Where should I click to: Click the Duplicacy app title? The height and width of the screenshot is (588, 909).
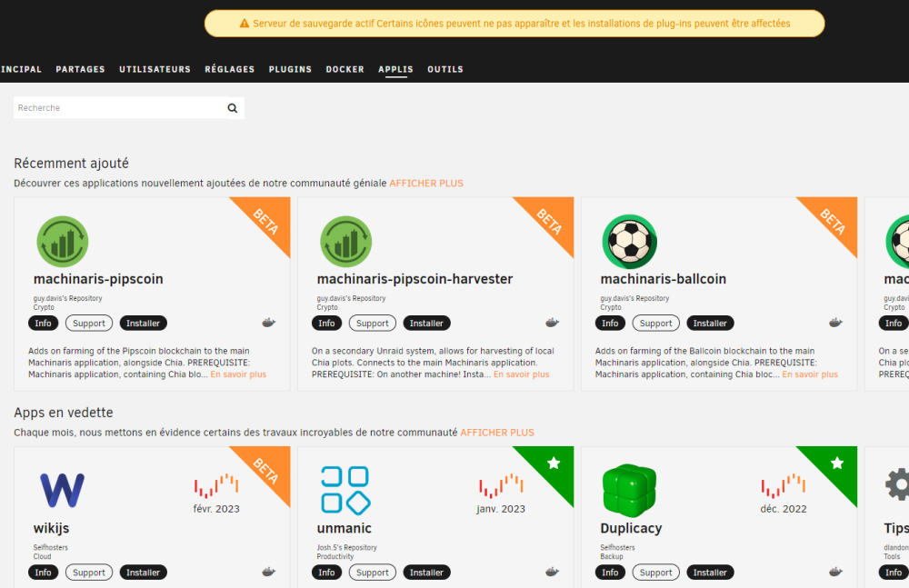pos(632,528)
